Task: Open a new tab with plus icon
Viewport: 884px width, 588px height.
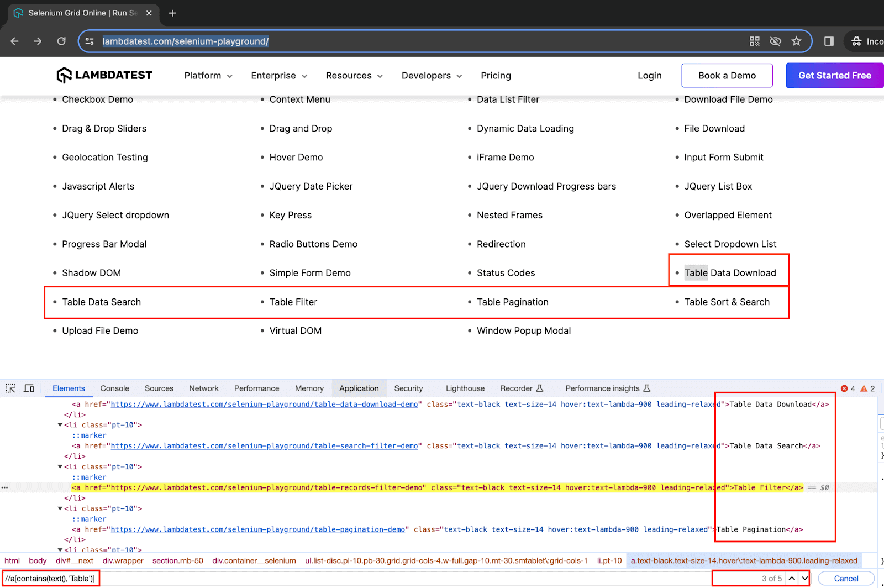Action: [172, 13]
